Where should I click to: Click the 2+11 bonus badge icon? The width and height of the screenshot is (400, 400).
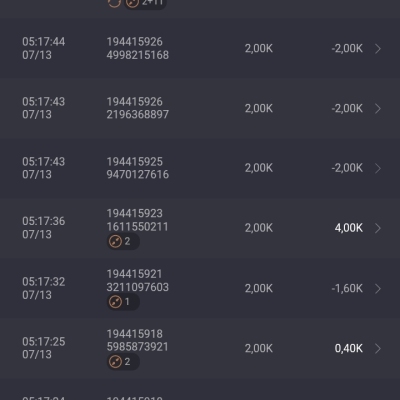pos(145,3)
